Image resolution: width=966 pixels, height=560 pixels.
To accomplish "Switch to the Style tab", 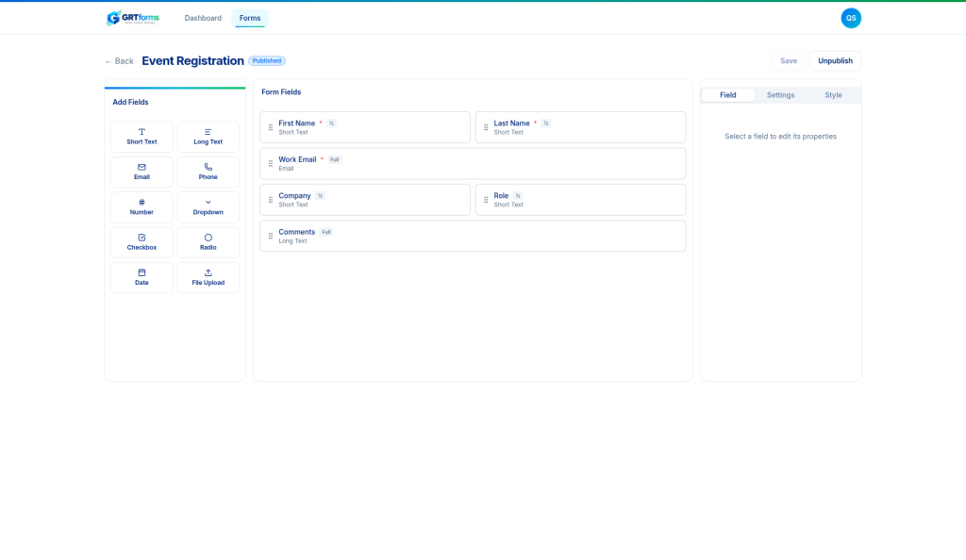I will (x=834, y=95).
